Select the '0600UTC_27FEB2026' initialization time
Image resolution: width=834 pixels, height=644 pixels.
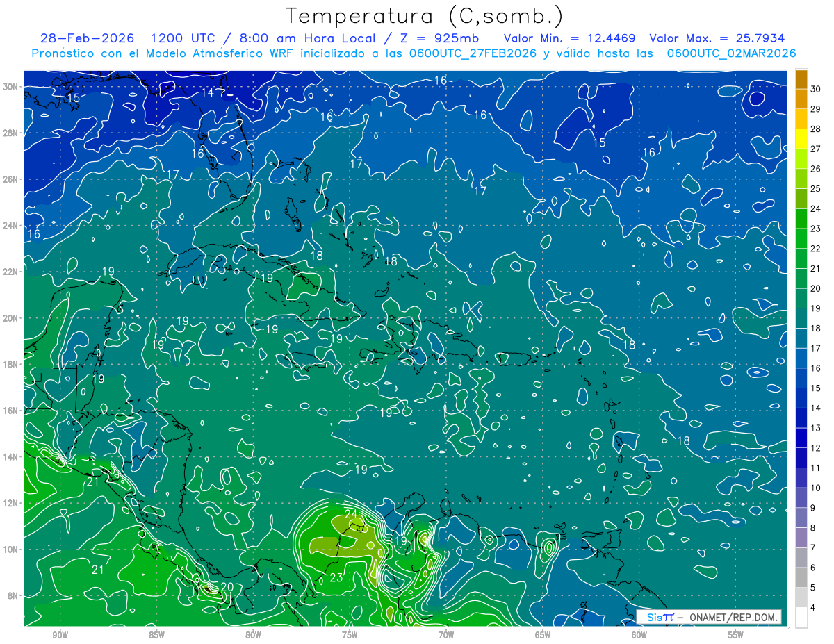tap(473, 53)
